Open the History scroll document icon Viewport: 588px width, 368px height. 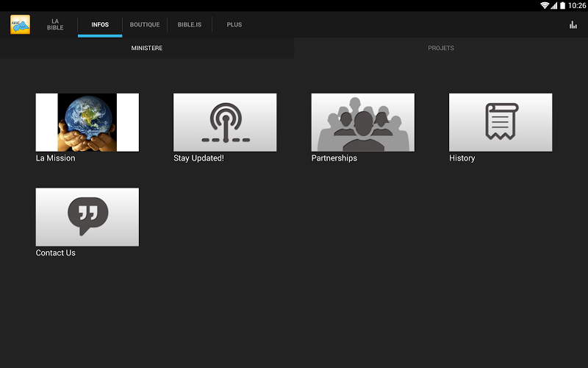pos(501,122)
